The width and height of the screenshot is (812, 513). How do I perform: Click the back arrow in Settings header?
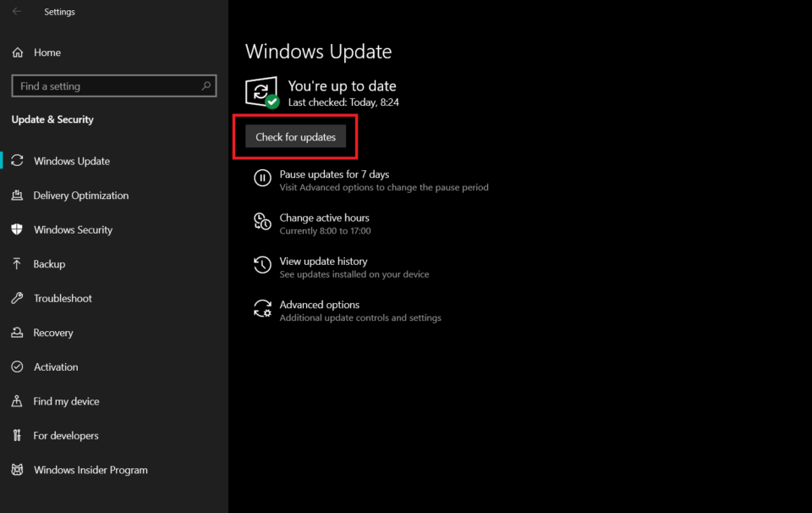point(17,12)
